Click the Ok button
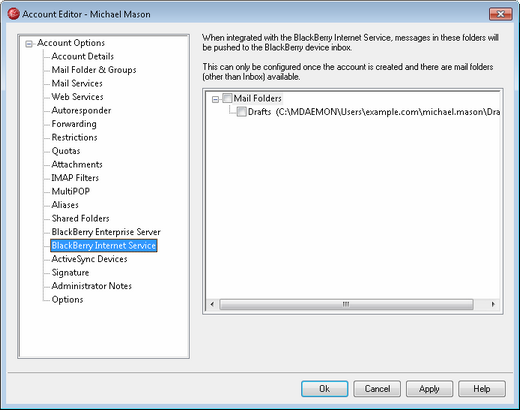Image resolution: width=520 pixels, height=410 pixels. 325,389
